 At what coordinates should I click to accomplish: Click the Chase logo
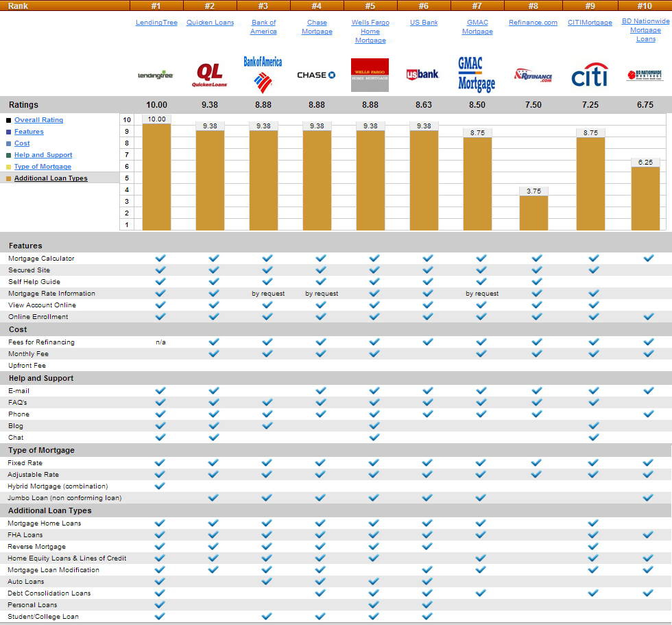(316, 75)
